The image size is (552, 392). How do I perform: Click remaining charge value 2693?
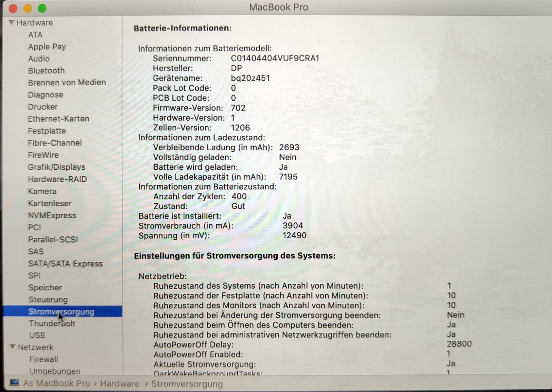tap(289, 147)
